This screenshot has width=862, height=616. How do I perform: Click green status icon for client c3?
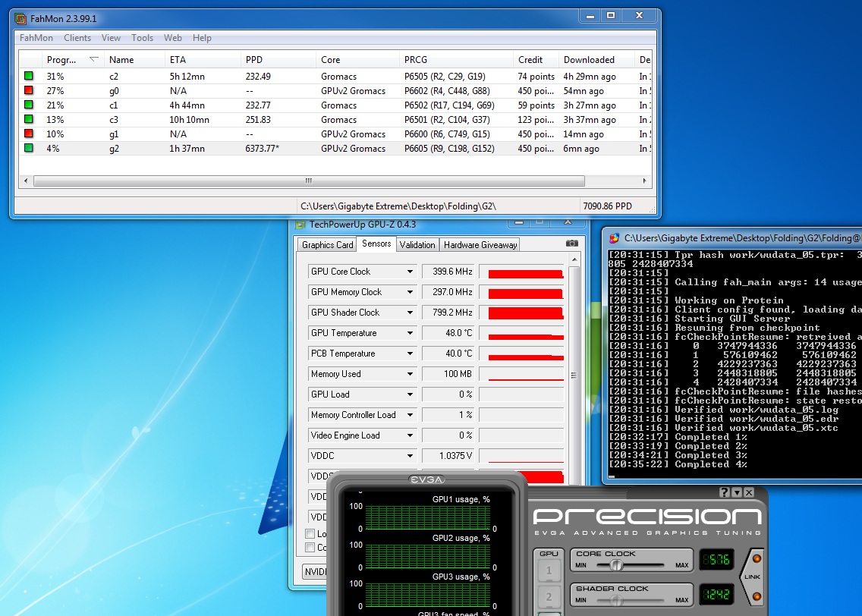29,118
